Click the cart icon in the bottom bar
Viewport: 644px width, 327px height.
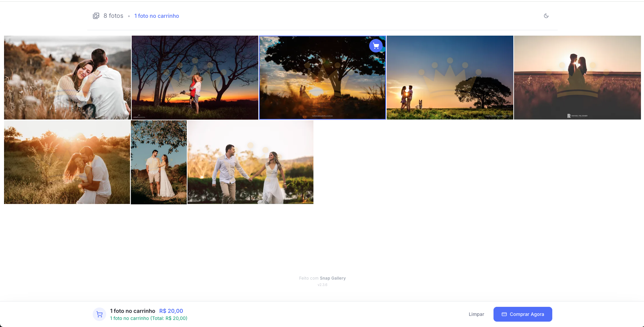click(x=99, y=314)
